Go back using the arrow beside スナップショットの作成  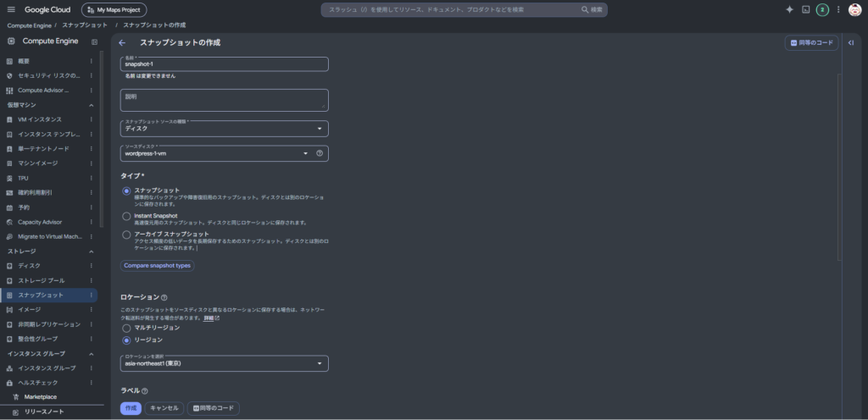pos(122,42)
